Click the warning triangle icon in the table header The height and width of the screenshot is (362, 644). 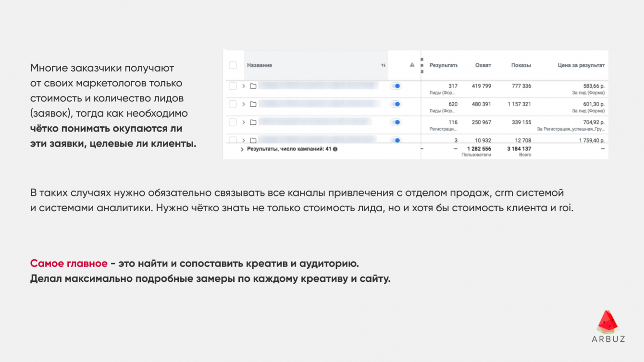tap(412, 65)
